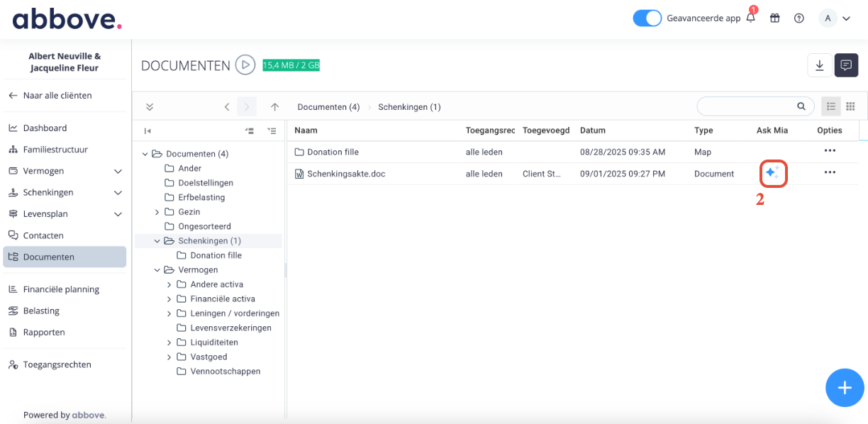Viewport: 868px width, 424px height.
Task: Select Donation fille in the tree
Action: coord(216,255)
